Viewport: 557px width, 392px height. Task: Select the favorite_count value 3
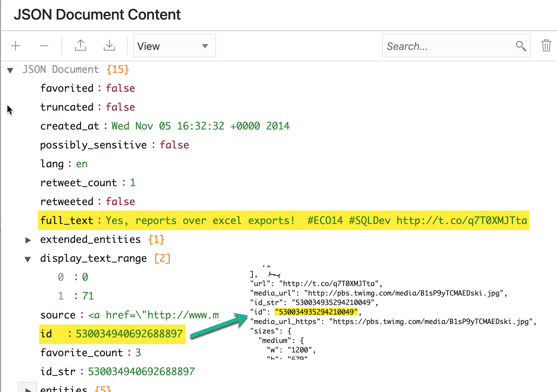click(138, 353)
